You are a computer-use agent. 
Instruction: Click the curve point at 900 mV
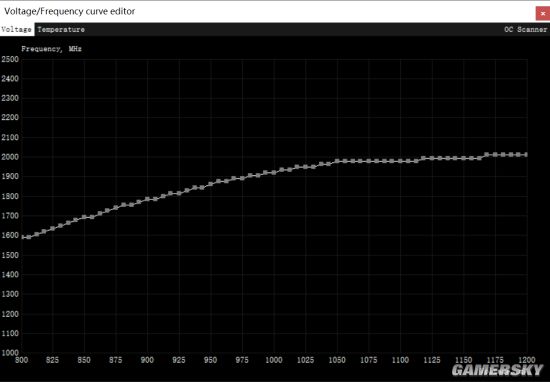coord(147,199)
